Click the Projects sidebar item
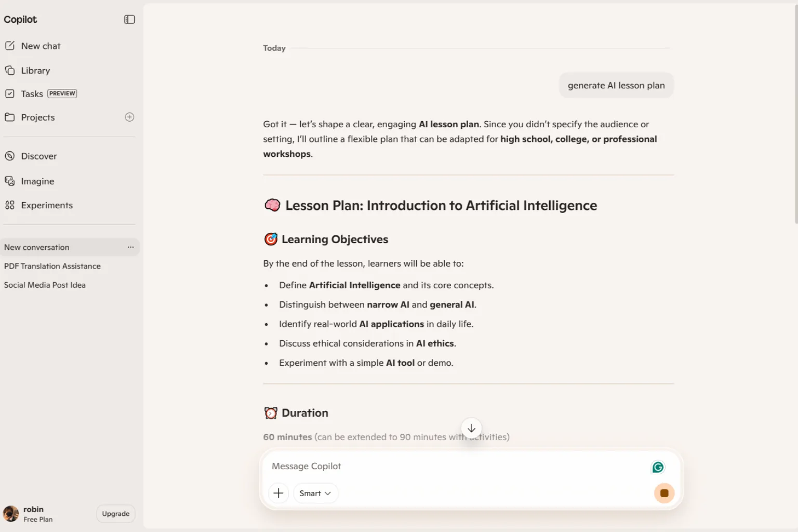 (x=38, y=117)
